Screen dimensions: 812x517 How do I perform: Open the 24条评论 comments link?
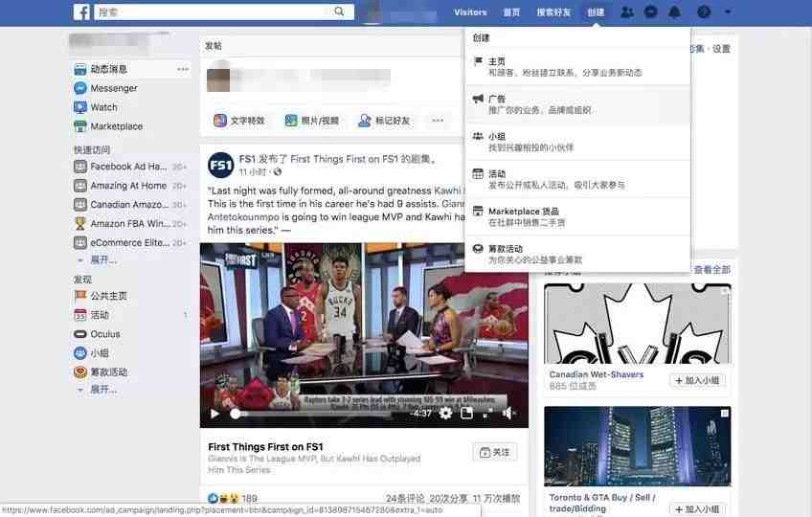[x=406, y=499]
